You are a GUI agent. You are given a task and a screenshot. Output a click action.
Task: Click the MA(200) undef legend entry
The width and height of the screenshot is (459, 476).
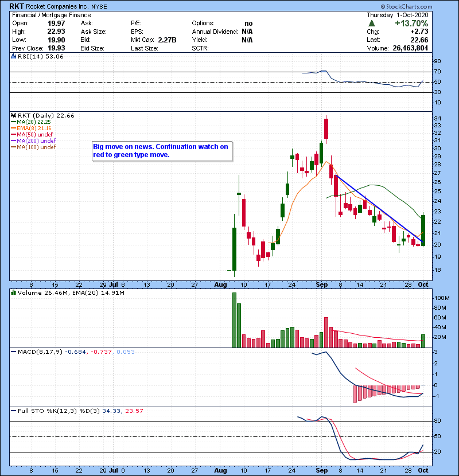[x=36, y=141]
